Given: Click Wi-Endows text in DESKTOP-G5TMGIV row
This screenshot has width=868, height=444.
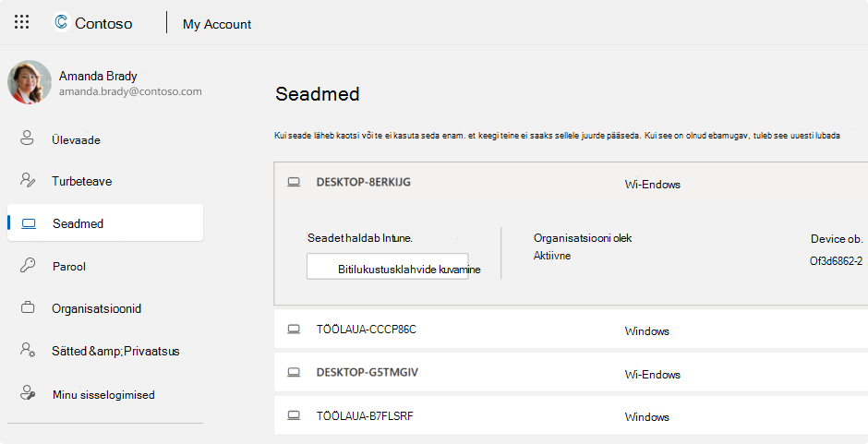Looking at the screenshot, I should coord(652,374).
